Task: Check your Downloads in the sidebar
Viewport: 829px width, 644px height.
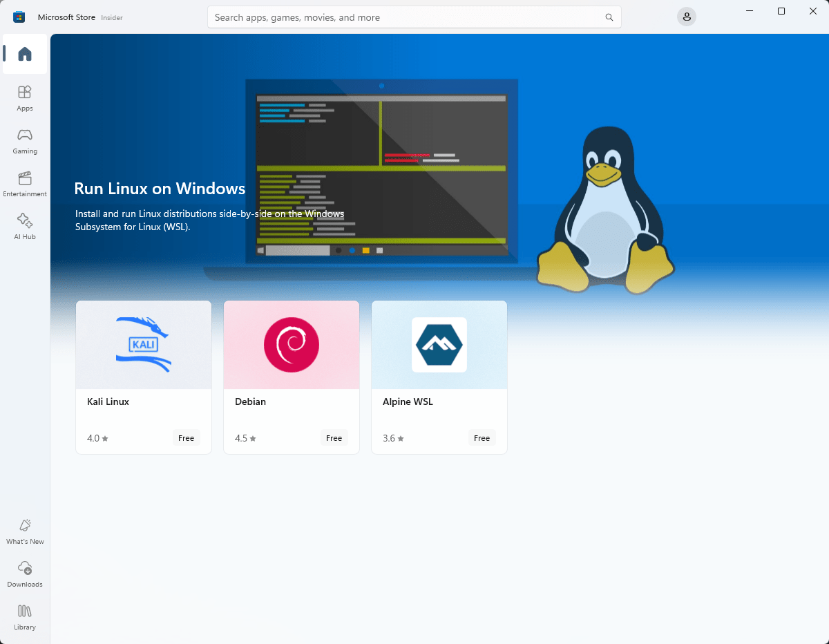Action: pos(25,574)
